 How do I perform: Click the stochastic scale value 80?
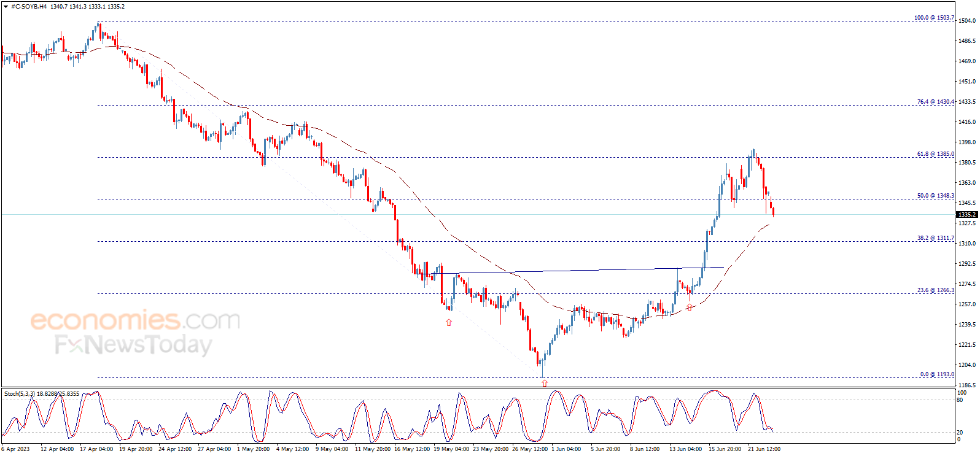(960, 400)
